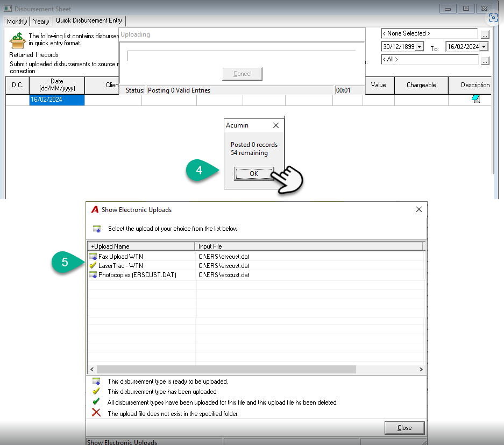Select the Quick Disbursement Entry tab
Screen dimensions: 504x445
tap(89, 20)
